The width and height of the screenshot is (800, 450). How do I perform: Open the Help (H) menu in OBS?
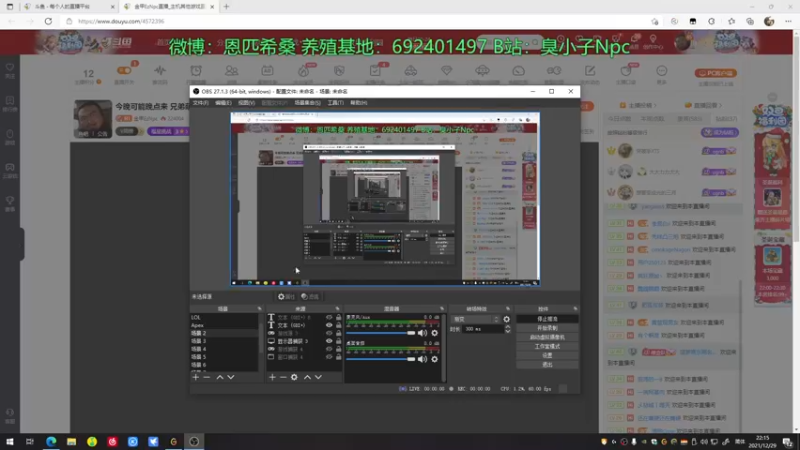359,103
